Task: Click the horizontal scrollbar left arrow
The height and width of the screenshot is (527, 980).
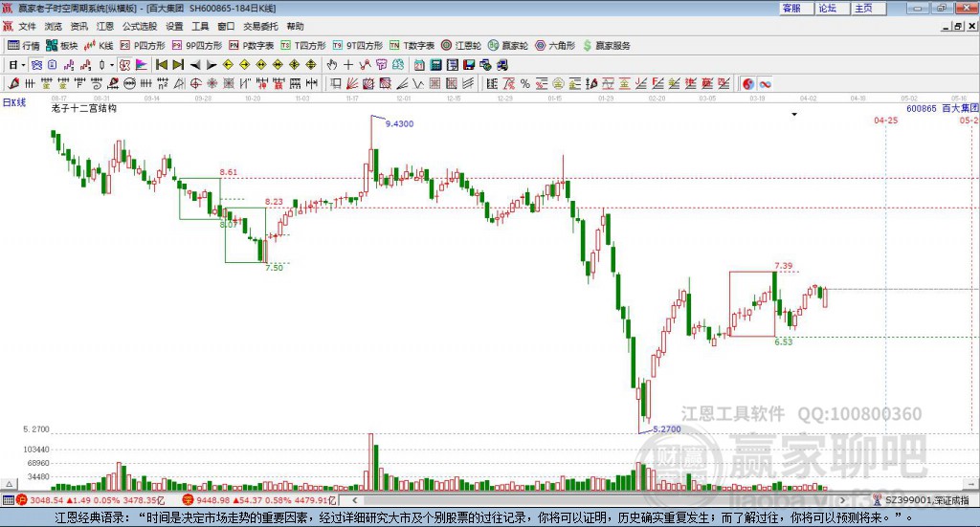Action: pyautogui.click(x=354, y=500)
